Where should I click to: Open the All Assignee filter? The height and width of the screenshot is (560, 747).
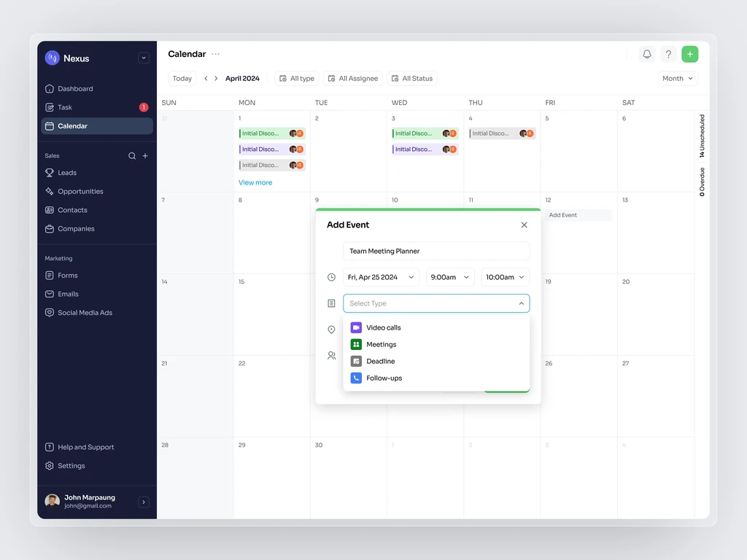click(x=354, y=79)
